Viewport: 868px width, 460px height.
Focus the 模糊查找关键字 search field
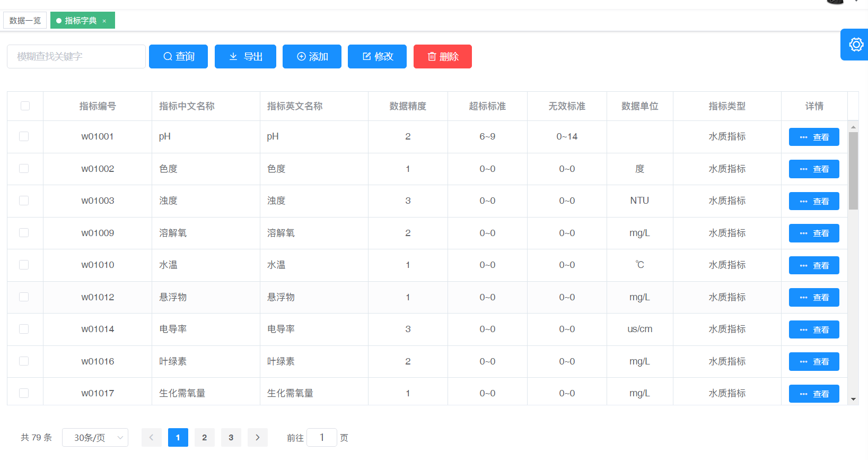coord(76,56)
